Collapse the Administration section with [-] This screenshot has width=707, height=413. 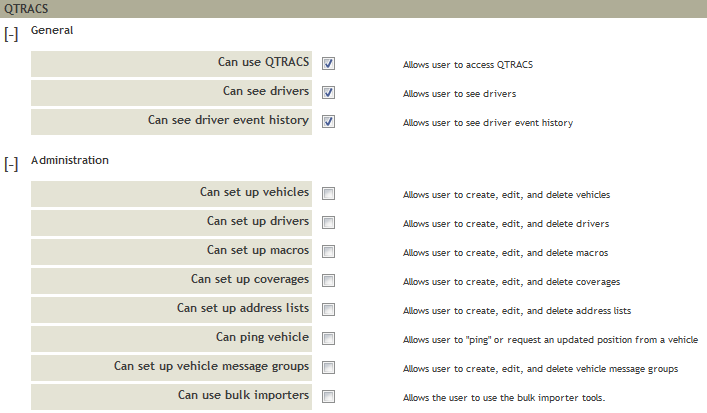[x=11, y=164]
